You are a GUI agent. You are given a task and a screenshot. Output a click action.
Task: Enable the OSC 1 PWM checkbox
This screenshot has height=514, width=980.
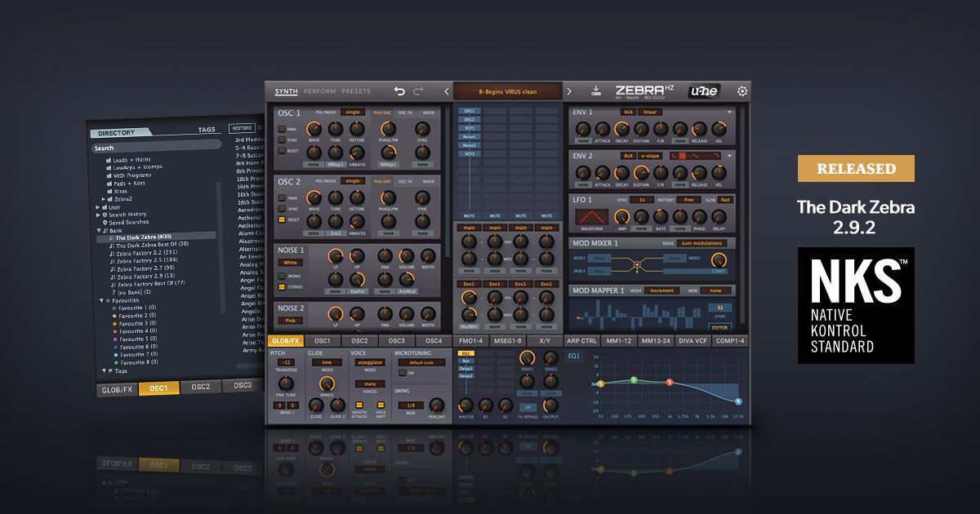coord(282,129)
